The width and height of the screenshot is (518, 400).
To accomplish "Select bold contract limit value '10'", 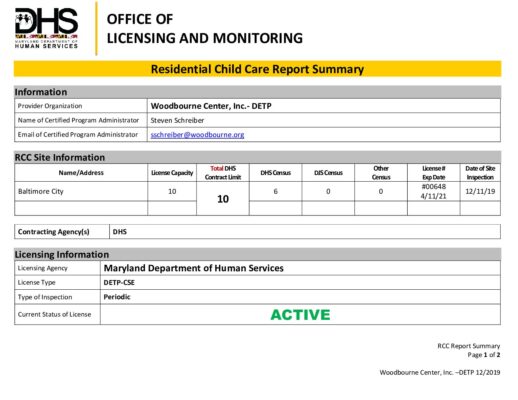I will [223, 199].
